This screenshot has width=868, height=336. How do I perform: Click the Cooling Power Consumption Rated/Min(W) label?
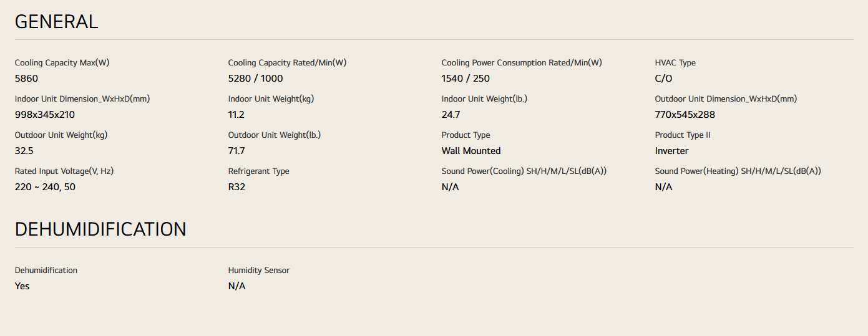tap(521, 63)
